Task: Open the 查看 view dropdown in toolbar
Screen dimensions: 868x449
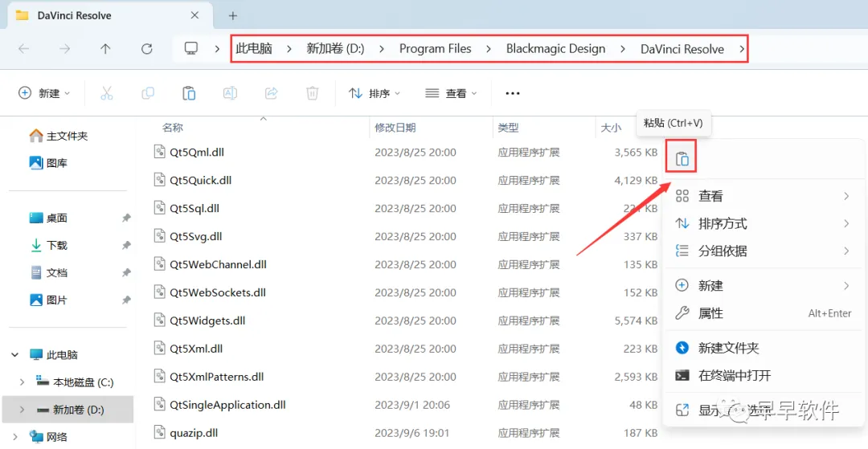Action: [451, 93]
